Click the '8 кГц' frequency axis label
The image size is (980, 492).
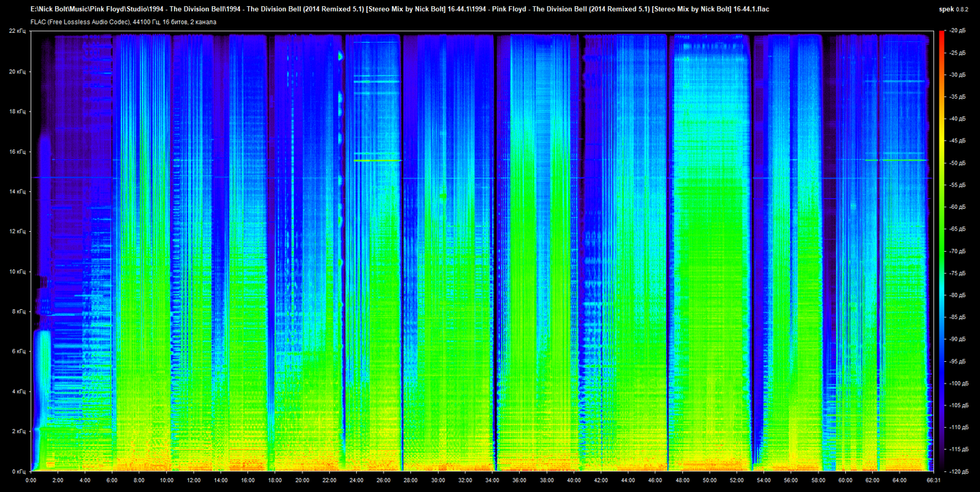(19, 311)
